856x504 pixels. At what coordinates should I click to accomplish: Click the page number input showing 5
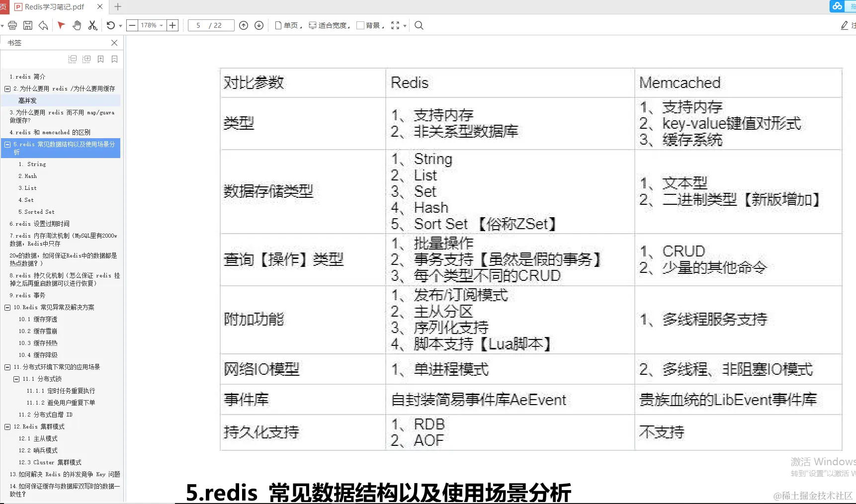(204, 25)
